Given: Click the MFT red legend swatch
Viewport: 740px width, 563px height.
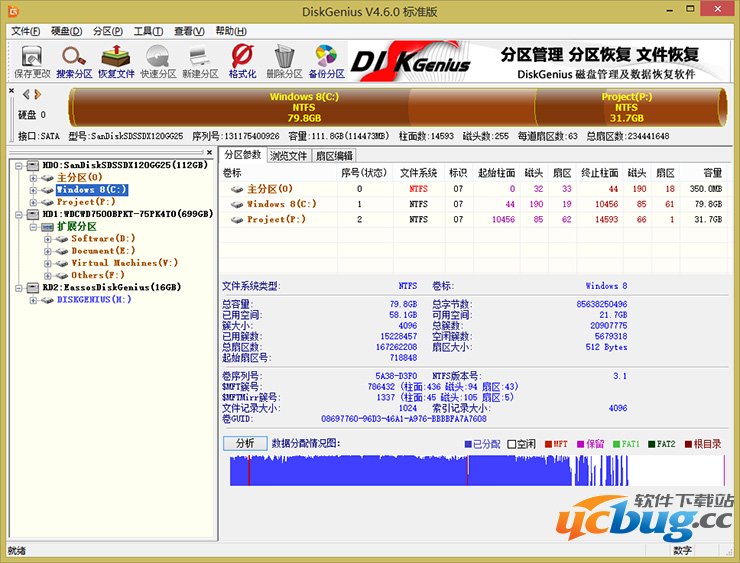Looking at the screenshot, I should [x=548, y=444].
